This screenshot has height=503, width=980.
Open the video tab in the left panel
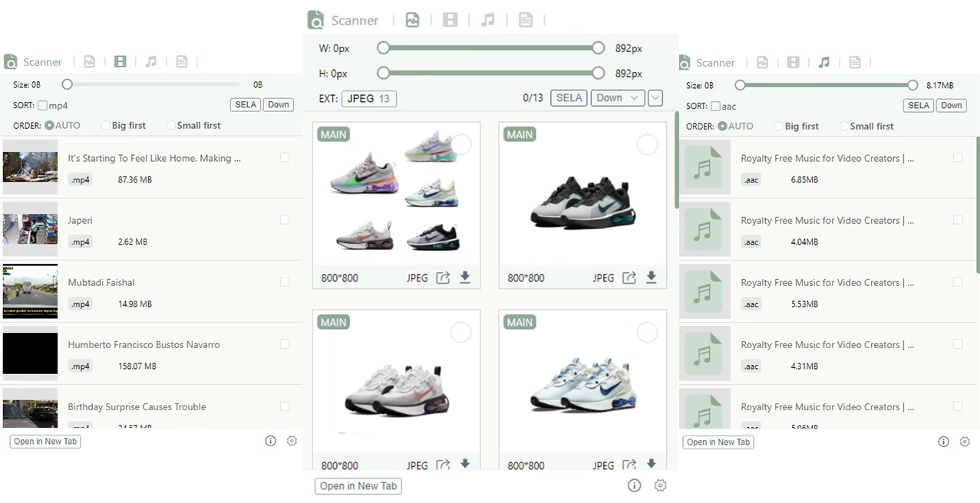(120, 62)
